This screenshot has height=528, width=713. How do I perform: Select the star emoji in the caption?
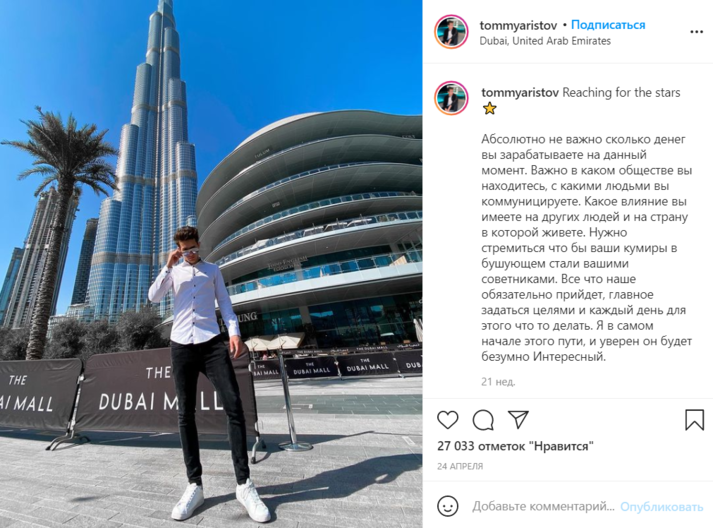point(489,109)
